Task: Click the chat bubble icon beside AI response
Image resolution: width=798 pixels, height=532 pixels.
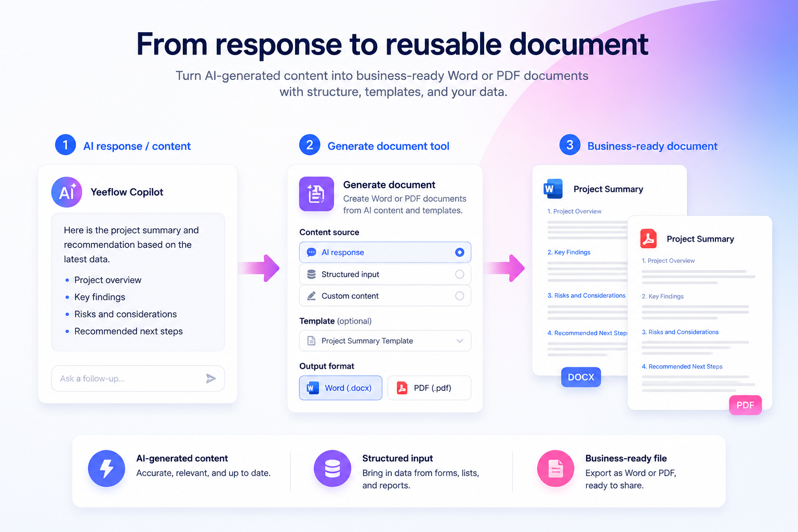Action: (311, 252)
